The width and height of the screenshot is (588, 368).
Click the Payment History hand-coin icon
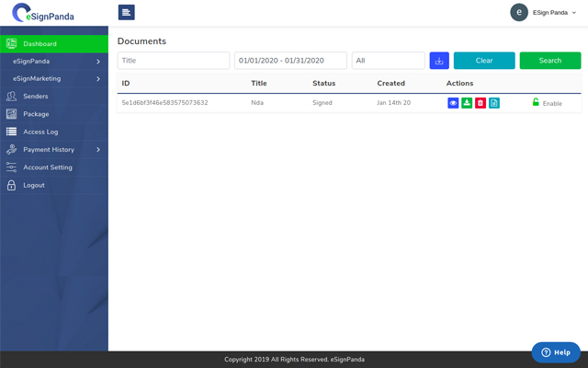11,149
